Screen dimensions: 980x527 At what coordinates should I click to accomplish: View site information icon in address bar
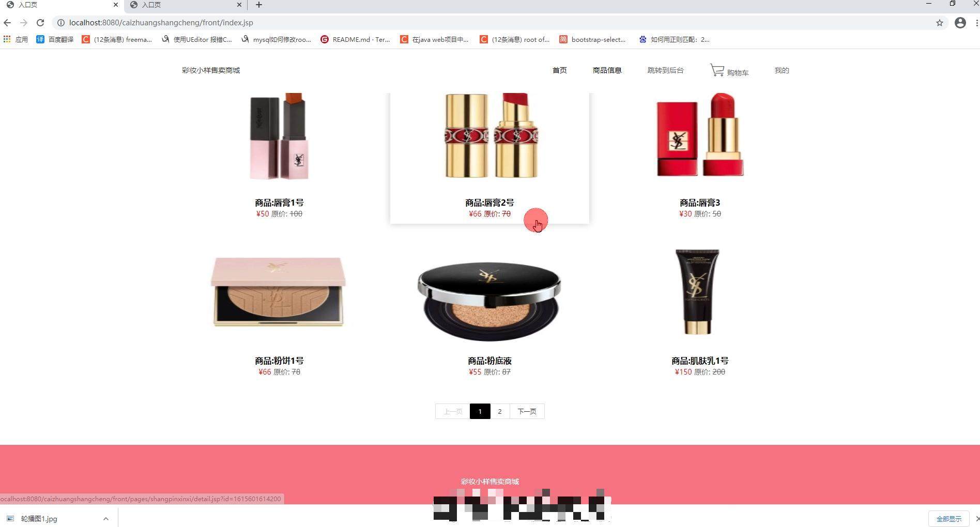click(60, 23)
